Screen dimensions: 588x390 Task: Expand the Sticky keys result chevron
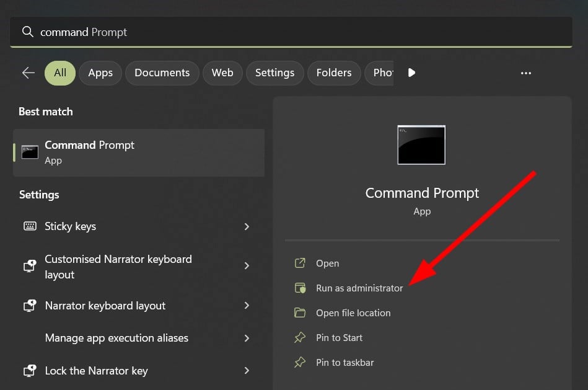[x=247, y=226]
